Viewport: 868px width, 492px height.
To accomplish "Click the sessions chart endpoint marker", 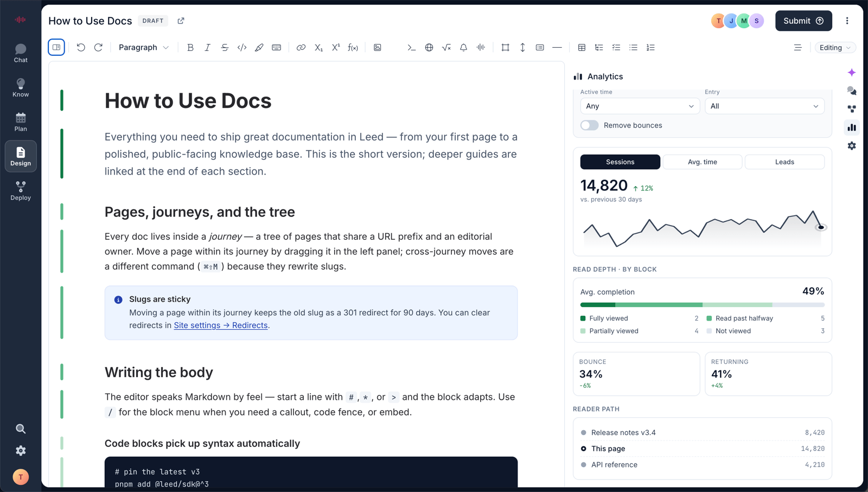I will [x=821, y=227].
